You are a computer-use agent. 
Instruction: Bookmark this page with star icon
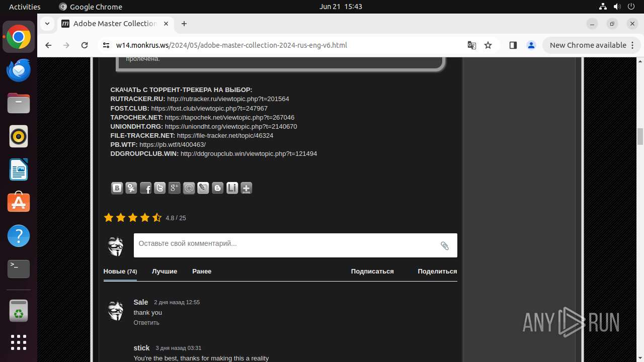[x=488, y=45]
